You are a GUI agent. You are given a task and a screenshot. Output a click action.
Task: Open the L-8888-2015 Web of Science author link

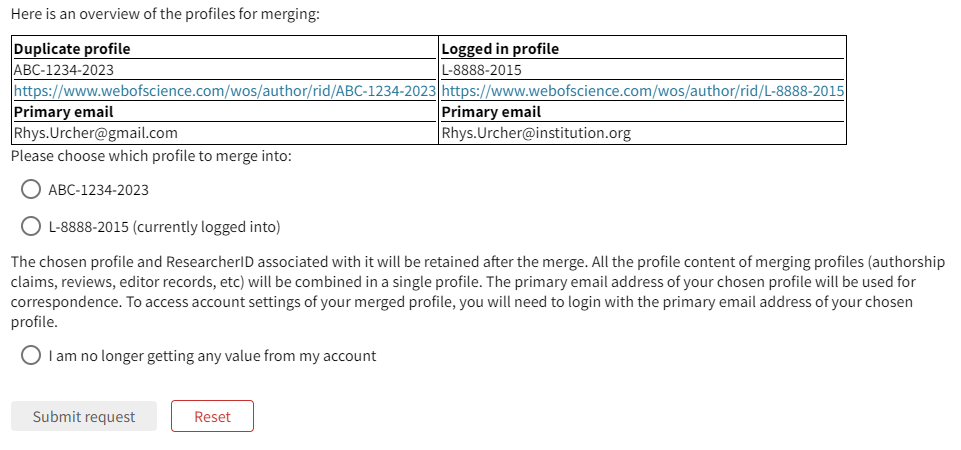(642, 91)
